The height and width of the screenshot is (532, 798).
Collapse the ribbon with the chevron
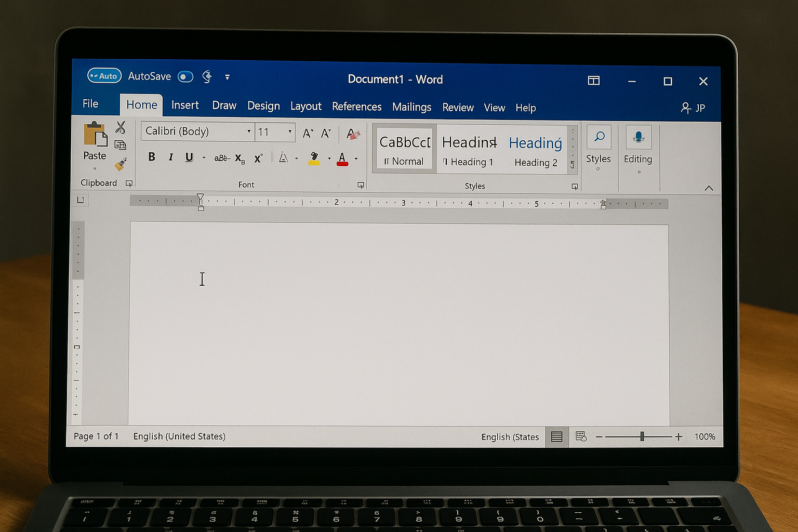709,188
